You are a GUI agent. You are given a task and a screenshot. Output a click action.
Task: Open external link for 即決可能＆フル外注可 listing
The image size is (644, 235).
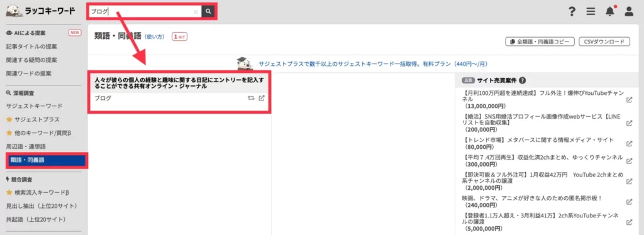629,181
